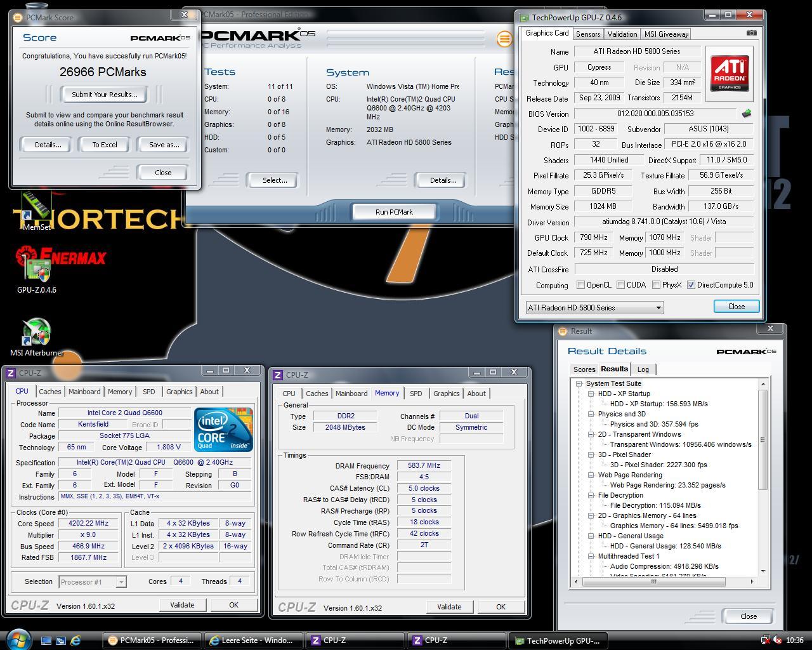Switch to TechPowerUp GPU-Z taskbar button
The width and height of the screenshot is (812, 650).
click(x=558, y=640)
